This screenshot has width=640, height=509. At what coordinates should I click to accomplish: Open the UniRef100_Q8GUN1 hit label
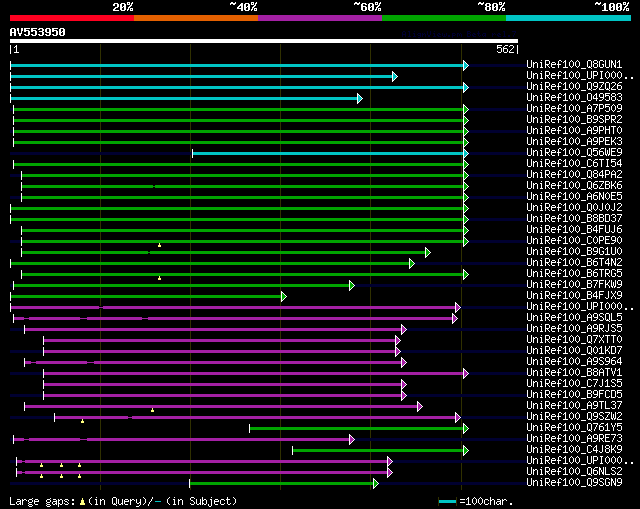click(x=574, y=64)
